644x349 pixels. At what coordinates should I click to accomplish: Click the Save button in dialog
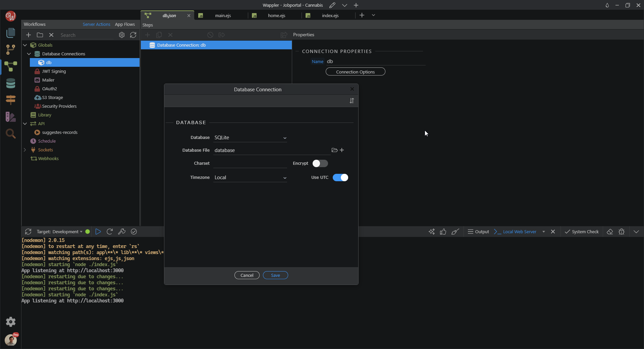pos(275,275)
